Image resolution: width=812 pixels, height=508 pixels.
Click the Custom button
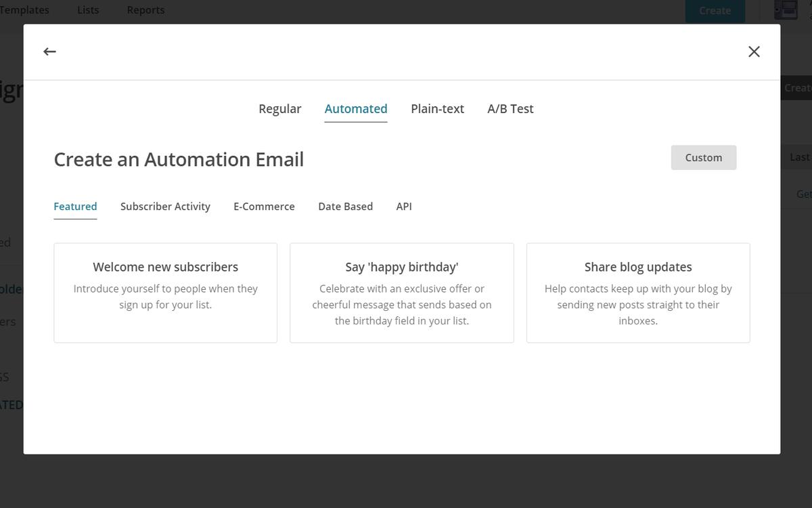703,158
